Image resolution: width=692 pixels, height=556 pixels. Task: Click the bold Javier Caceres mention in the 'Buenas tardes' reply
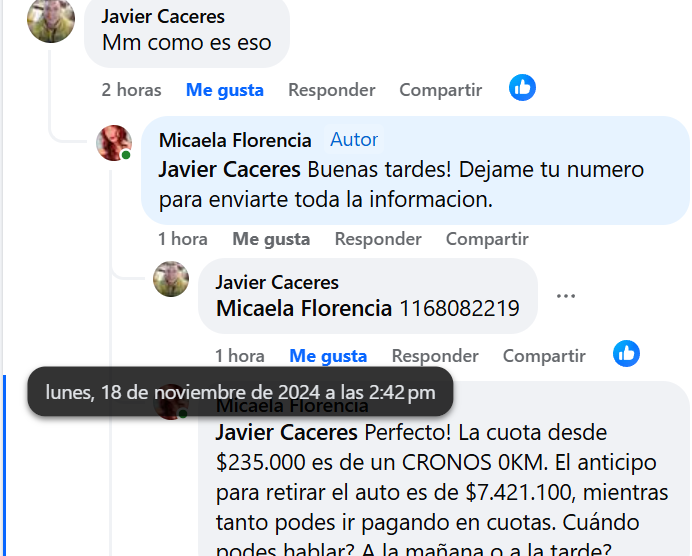click(229, 170)
